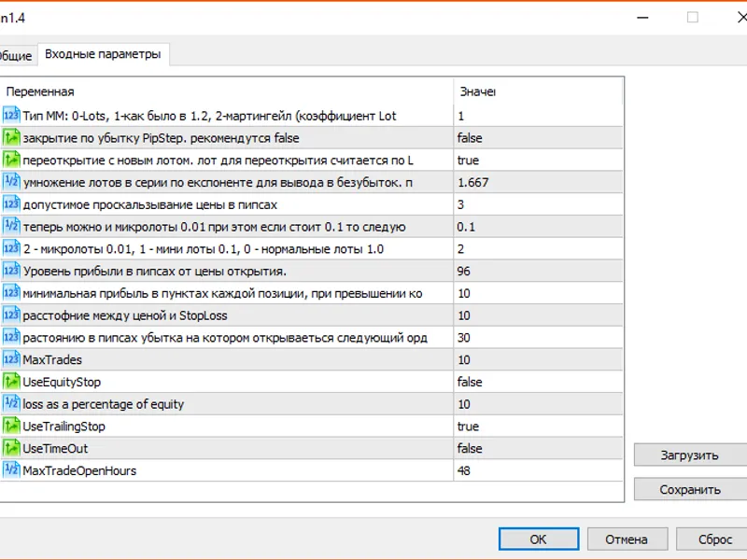Screen dimensions: 747x560
Task: Switch to the 'Входные параметры' tab
Action: (103, 54)
